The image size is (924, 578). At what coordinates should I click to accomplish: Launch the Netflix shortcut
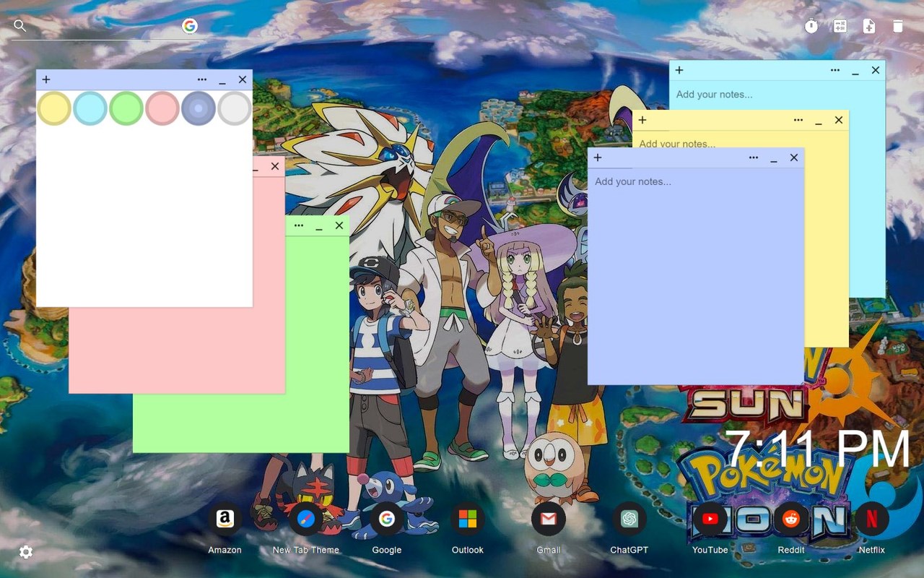point(872,519)
